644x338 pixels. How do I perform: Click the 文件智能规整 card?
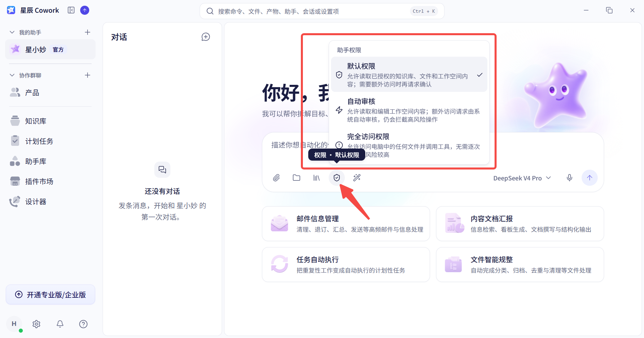[x=520, y=265]
